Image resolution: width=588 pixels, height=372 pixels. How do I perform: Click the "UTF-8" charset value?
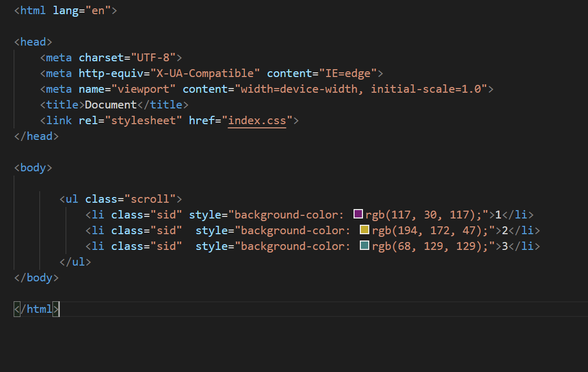click(153, 58)
